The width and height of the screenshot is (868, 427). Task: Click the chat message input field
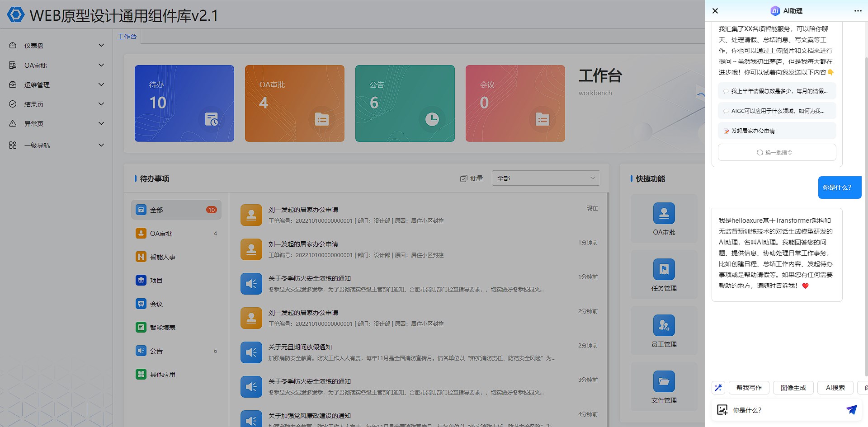[x=787, y=410]
